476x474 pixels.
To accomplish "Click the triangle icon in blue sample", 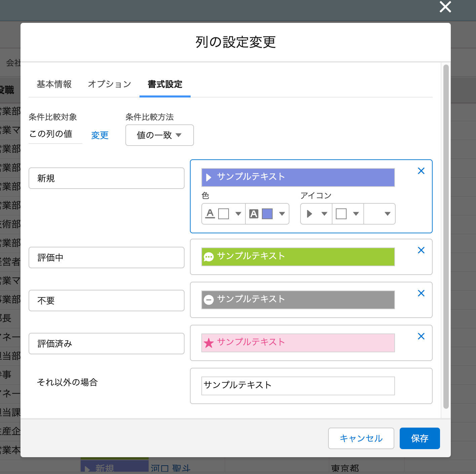I will (x=209, y=177).
